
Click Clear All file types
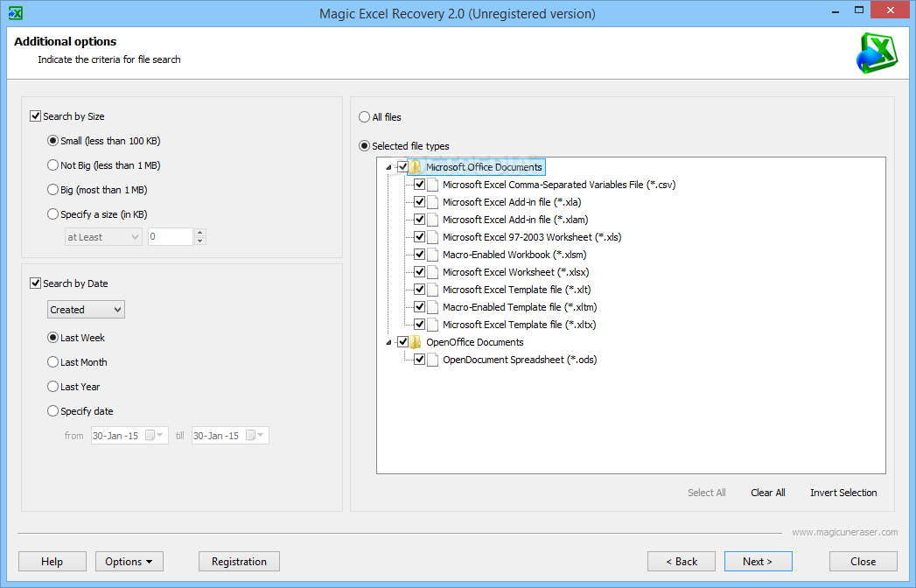(768, 493)
